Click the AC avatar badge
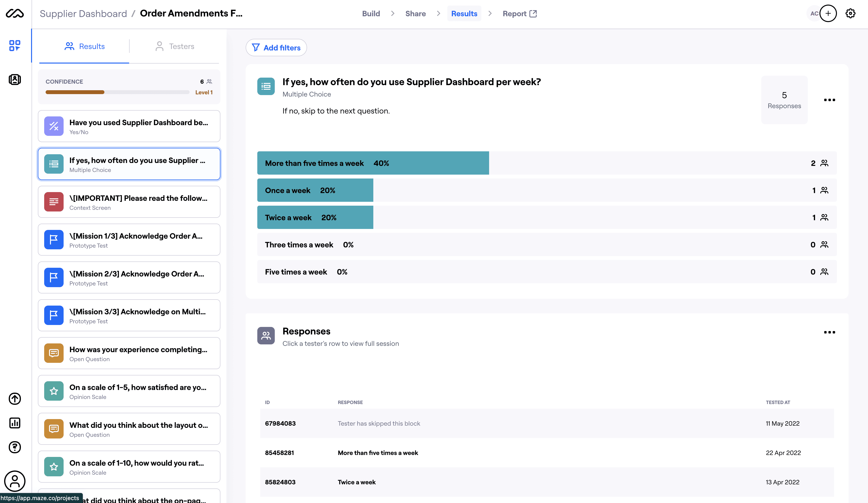Image resolution: width=868 pixels, height=503 pixels. 814,13
